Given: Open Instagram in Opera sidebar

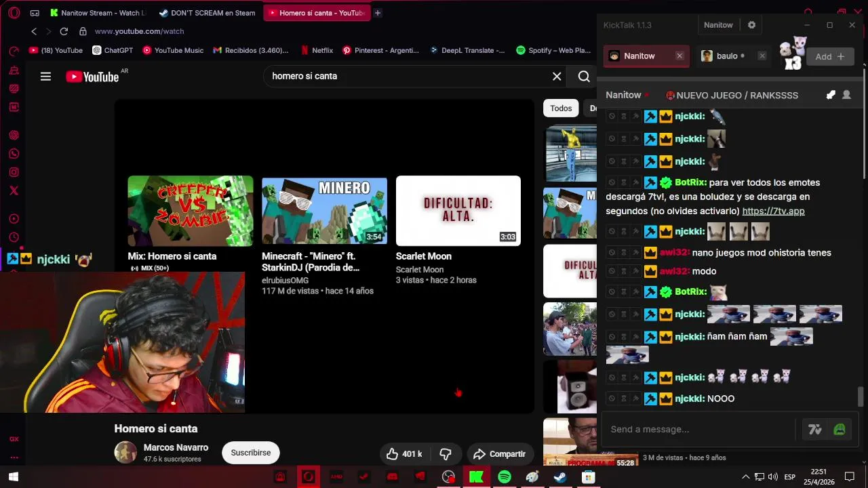Looking at the screenshot, I should (x=14, y=172).
